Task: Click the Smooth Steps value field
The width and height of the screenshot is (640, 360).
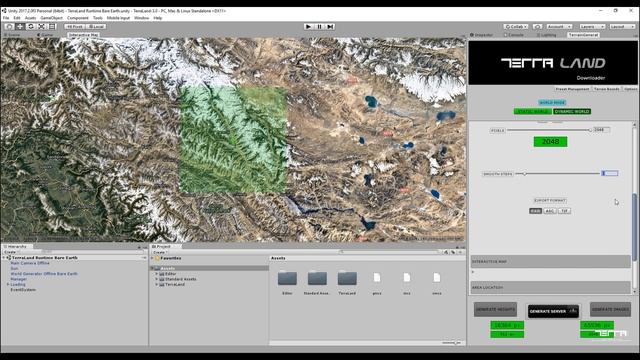Action: pos(610,173)
